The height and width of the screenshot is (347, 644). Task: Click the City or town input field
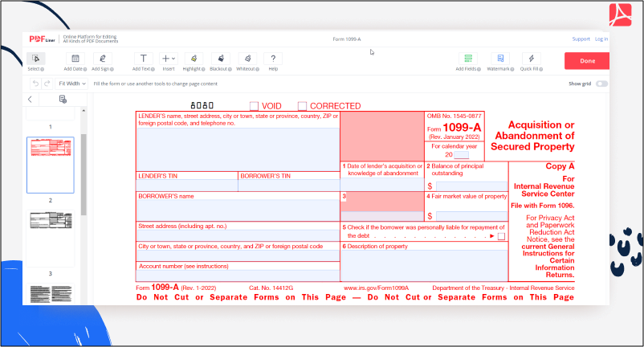[238, 255]
